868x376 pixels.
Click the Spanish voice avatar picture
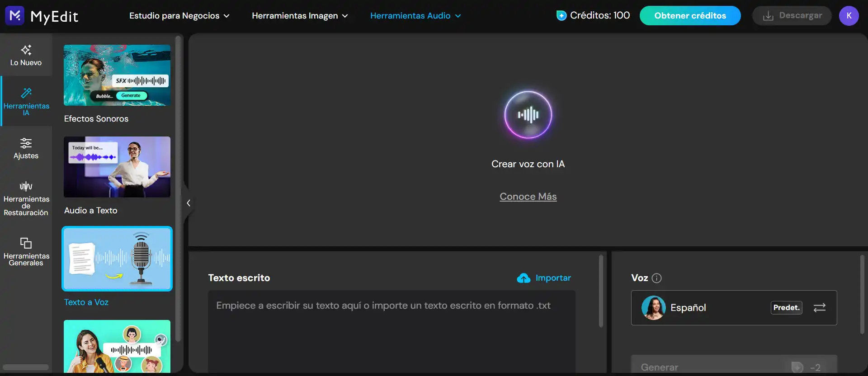pyautogui.click(x=654, y=308)
